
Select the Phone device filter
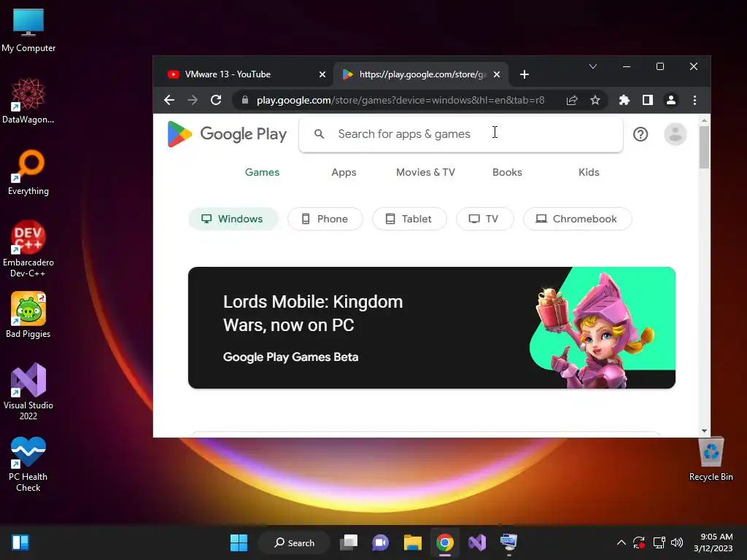pyautogui.click(x=325, y=219)
